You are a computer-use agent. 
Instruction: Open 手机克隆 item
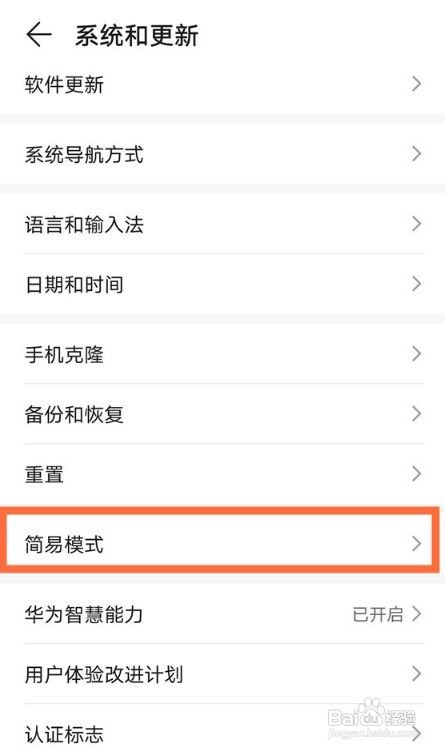coord(222,354)
